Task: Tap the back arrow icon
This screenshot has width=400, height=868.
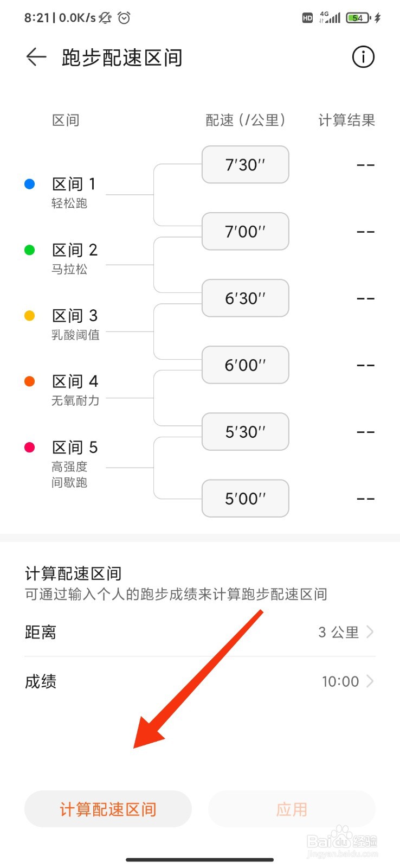Action: point(36,57)
